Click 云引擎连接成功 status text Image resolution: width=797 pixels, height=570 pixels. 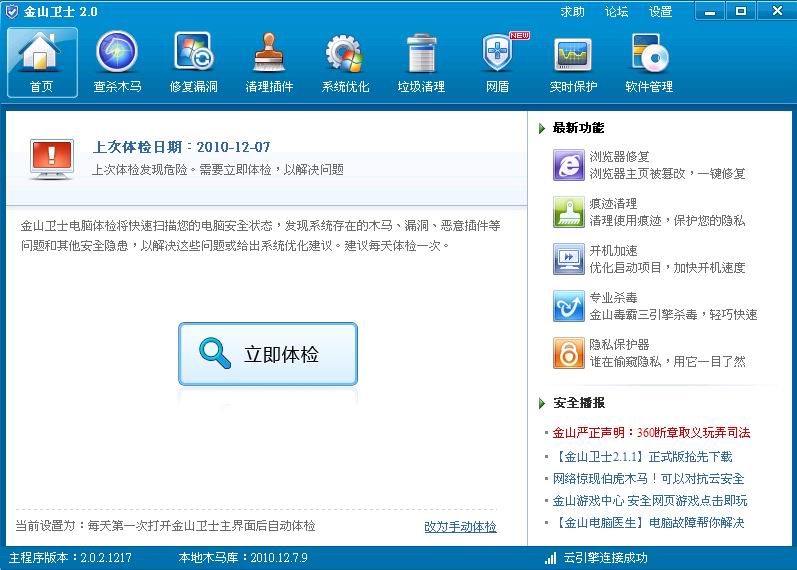tap(605, 558)
